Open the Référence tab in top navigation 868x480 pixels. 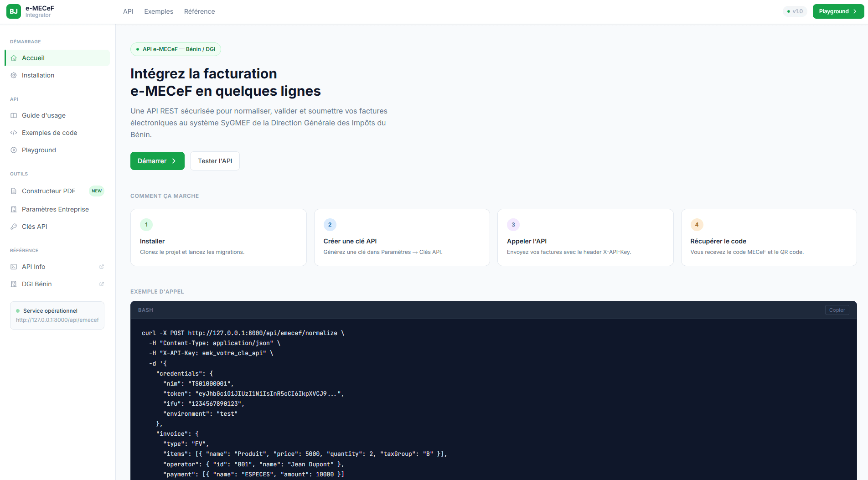coord(200,11)
